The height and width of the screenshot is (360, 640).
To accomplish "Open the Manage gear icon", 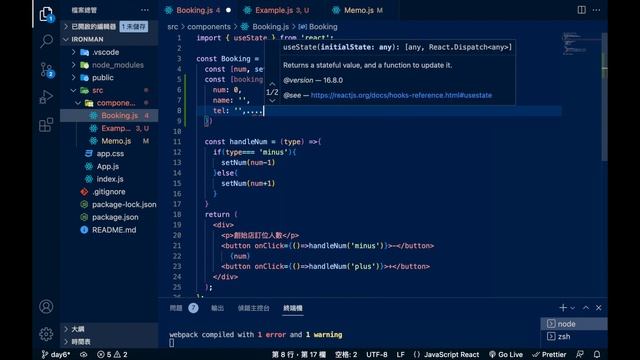I will (x=46, y=334).
